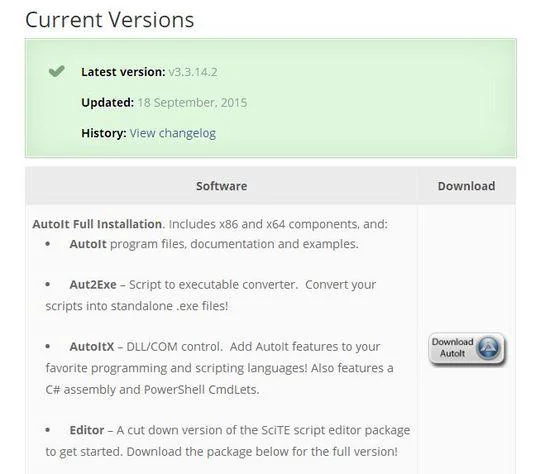Click the bullet beside the Editor entry
Image resolution: width=550 pixels, height=474 pixels.
pyautogui.click(x=48, y=430)
